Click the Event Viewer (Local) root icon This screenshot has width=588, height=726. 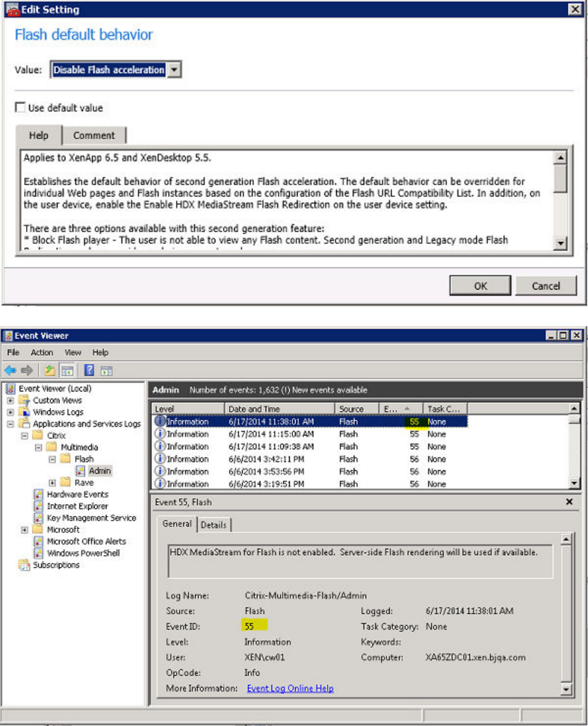click(x=10, y=389)
